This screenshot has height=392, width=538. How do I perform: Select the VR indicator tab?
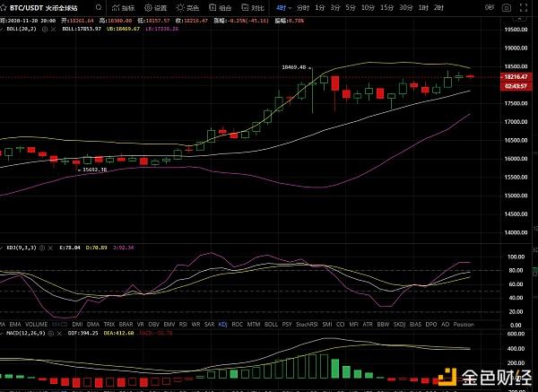[x=141, y=325]
